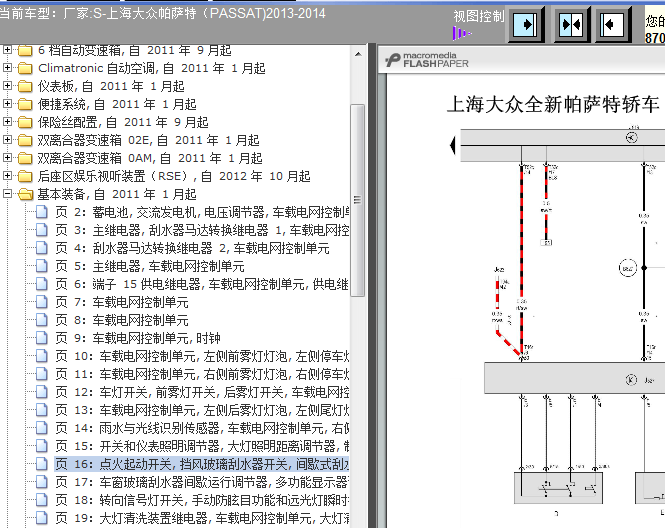Click the page icon for 页 6
The image size is (665, 528).
(42, 284)
